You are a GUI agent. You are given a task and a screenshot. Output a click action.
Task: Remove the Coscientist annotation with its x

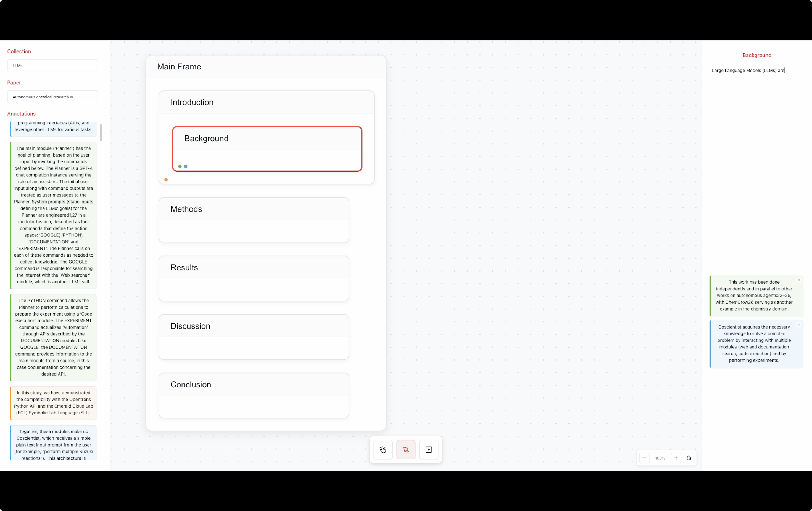click(x=798, y=325)
